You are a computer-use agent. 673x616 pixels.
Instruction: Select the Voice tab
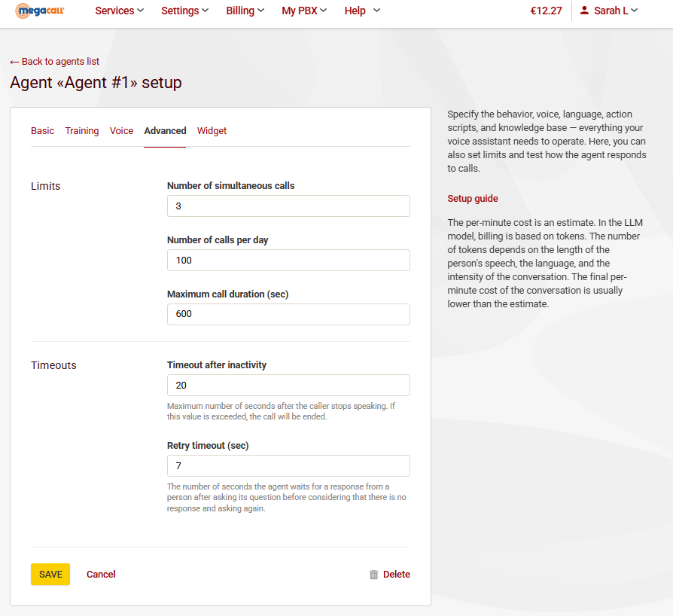tap(121, 131)
